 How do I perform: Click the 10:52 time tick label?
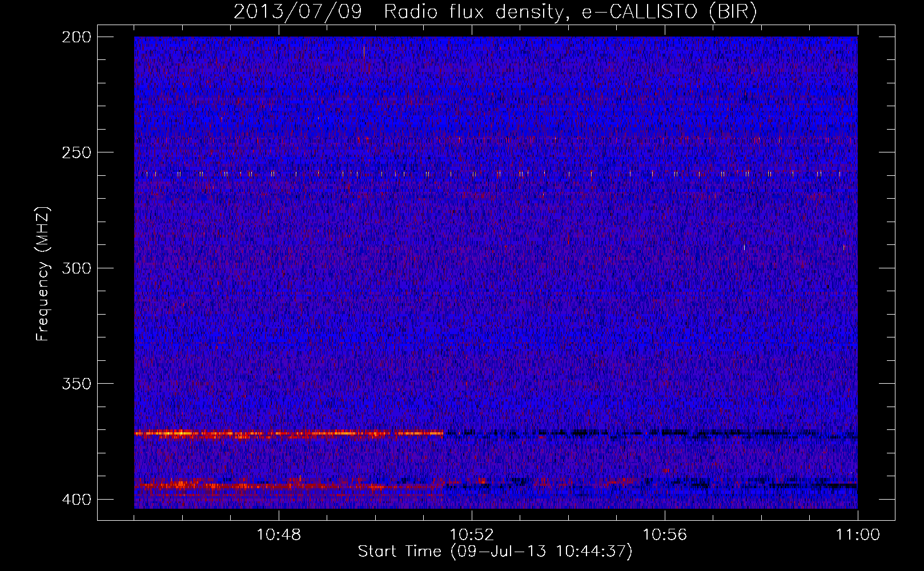point(472,535)
